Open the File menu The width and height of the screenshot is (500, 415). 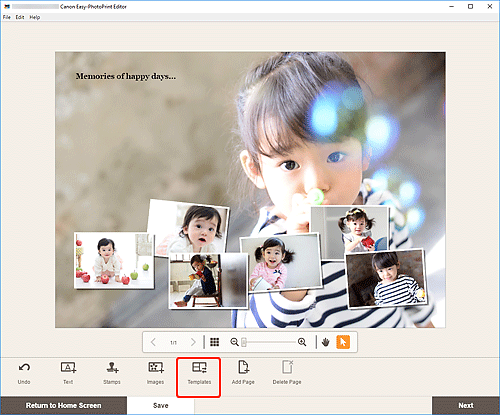(7, 17)
